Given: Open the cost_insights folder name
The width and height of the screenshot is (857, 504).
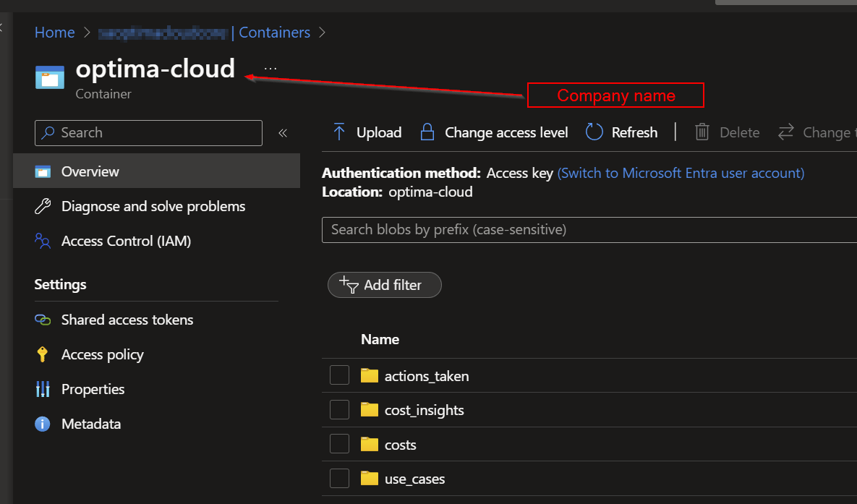Looking at the screenshot, I should pyautogui.click(x=424, y=411).
